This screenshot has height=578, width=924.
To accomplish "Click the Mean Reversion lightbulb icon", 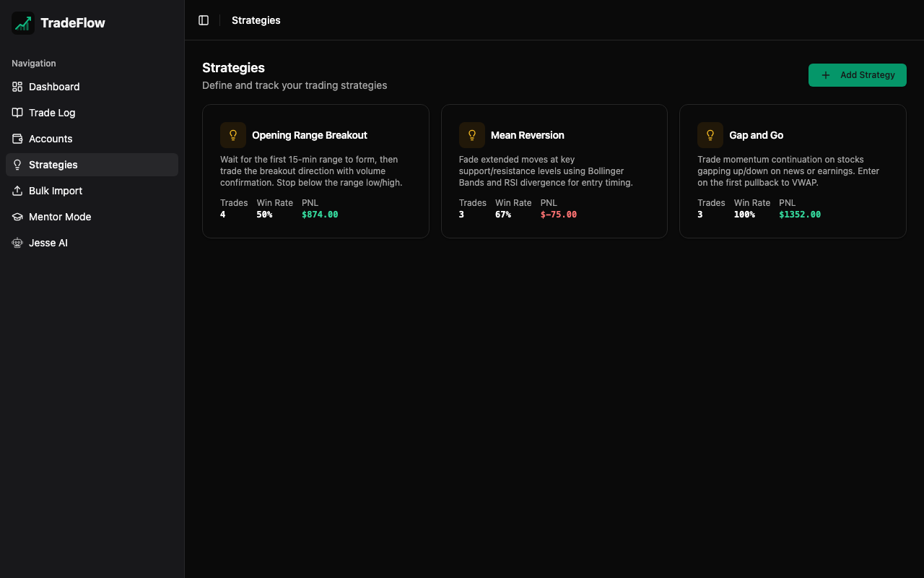I will [472, 135].
